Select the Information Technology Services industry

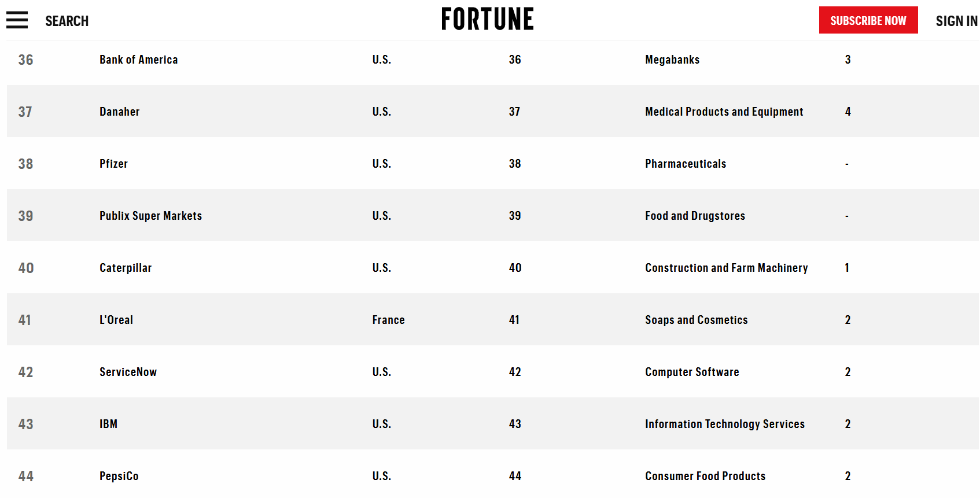(725, 424)
